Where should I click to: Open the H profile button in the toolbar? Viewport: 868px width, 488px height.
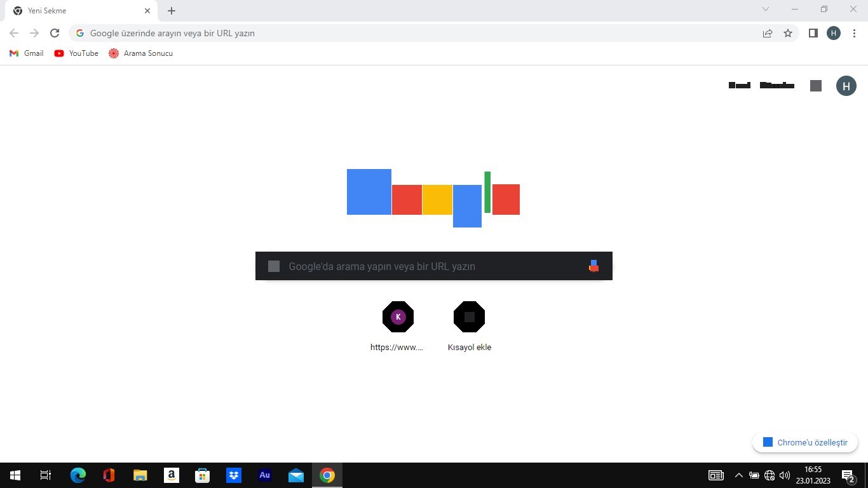834,33
